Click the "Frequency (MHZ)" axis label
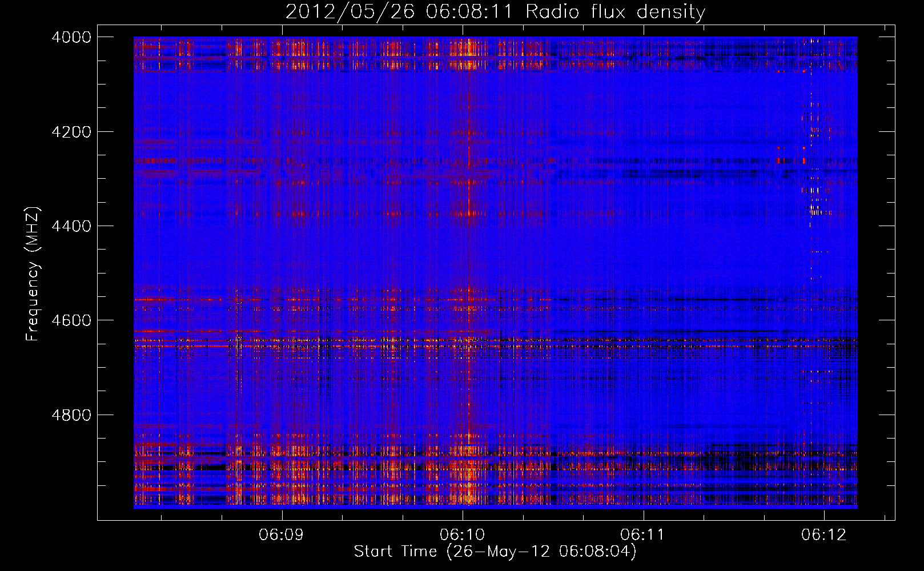Viewport: 924px width, 571px height. 33,274
